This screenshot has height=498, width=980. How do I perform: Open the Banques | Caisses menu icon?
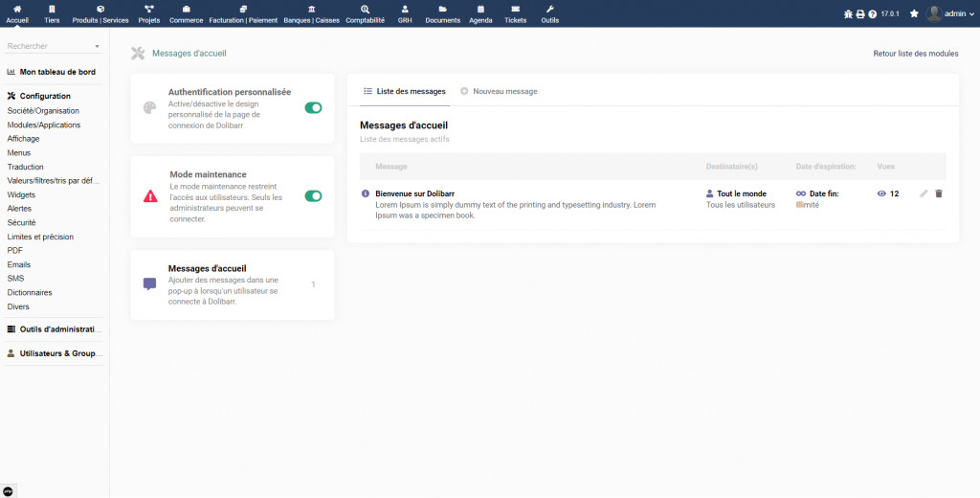[x=311, y=10]
